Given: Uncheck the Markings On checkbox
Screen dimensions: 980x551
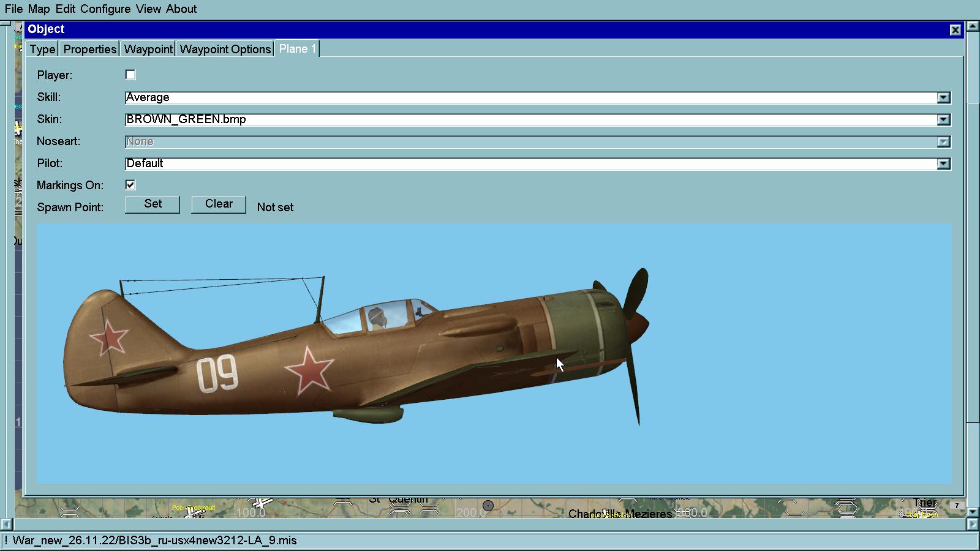Looking at the screenshot, I should (x=130, y=185).
